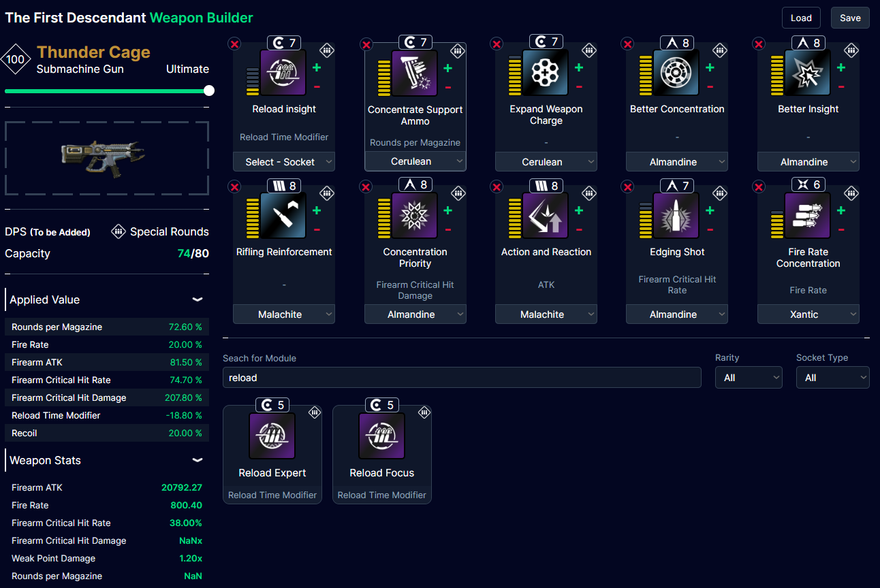Remove the Concentrate Support Ammo module
Screen dimensions: 880x588
coord(366,45)
